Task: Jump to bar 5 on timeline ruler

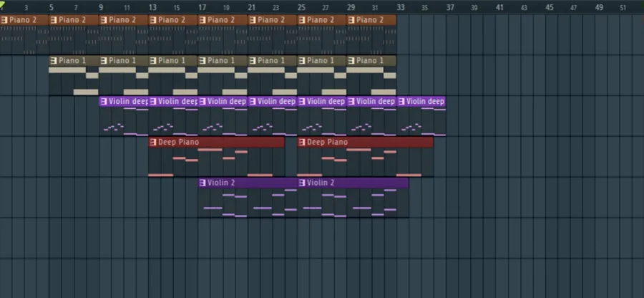Action: [x=52, y=7]
